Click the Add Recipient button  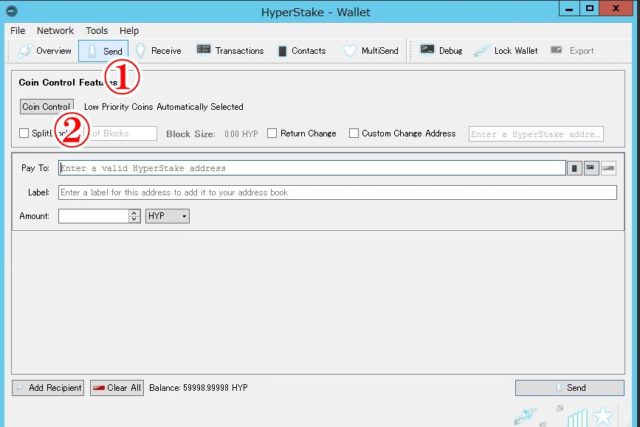coord(48,388)
